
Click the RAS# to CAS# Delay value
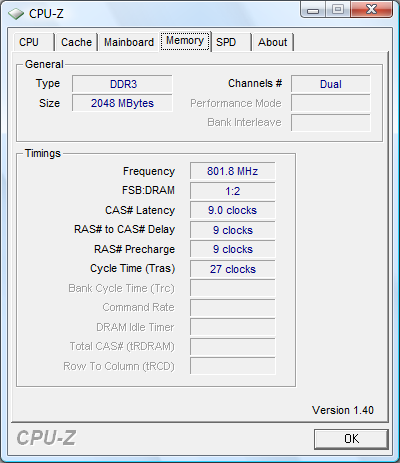point(233,230)
